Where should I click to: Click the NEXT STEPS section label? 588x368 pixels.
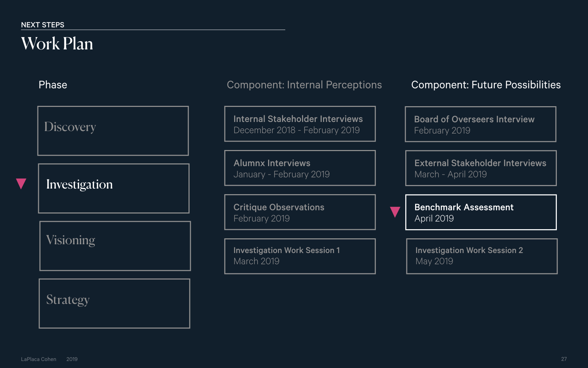point(43,25)
